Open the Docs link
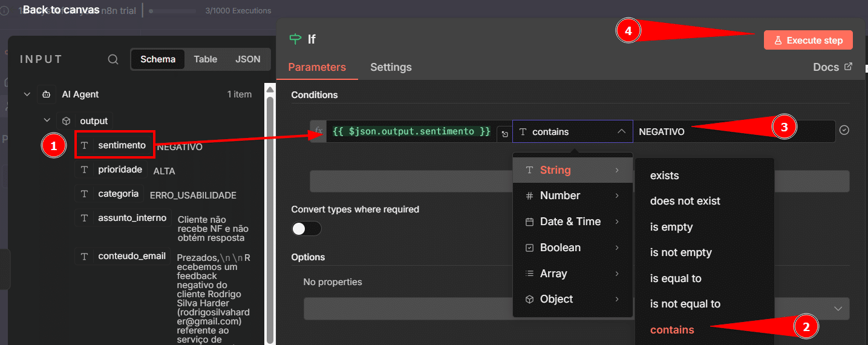 [832, 67]
